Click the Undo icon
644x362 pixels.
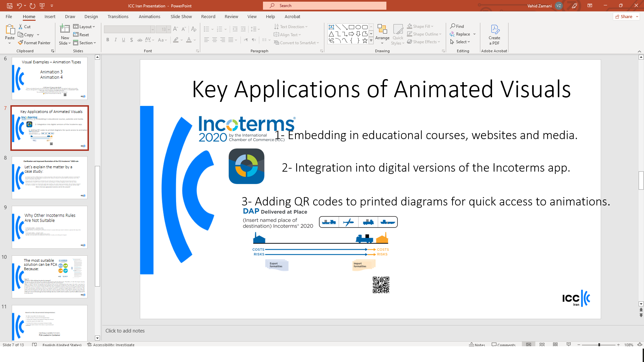19,6
